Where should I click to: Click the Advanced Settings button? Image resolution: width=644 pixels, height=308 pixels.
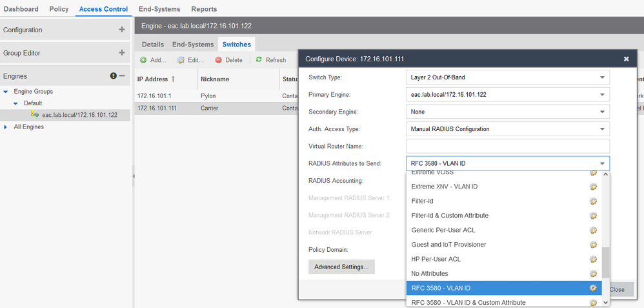(341, 267)
